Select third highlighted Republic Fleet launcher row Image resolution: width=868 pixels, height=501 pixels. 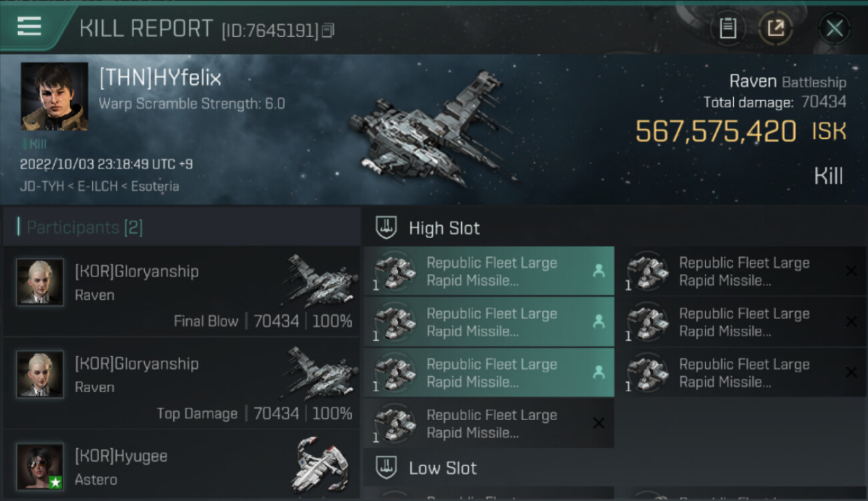pos(489,373)
